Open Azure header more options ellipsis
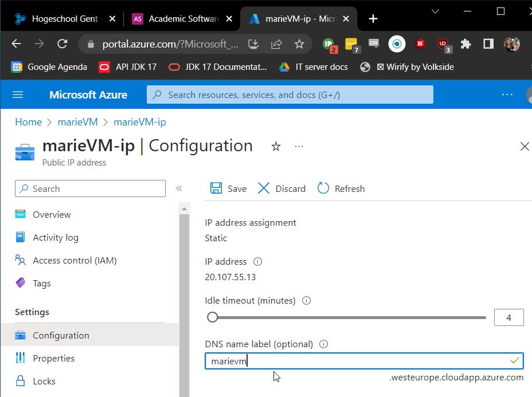Image resolution: width=532 pixels, height=397 pixels. pyautogui.click(x=507, y=95)
